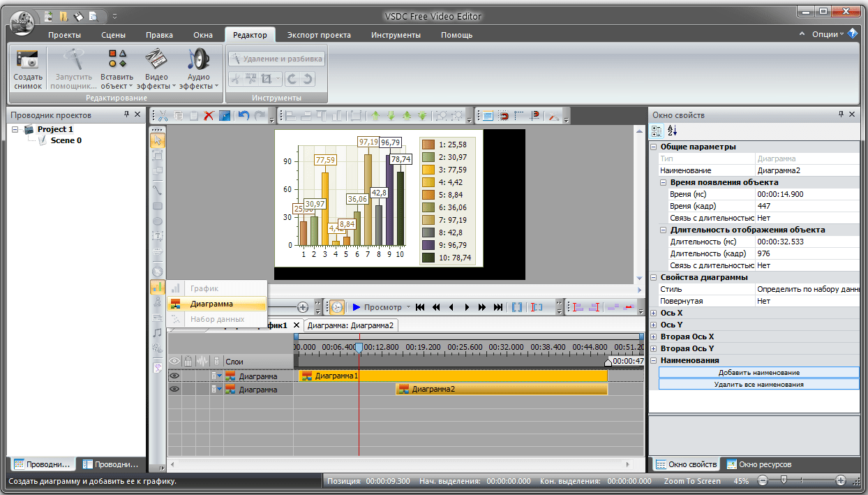This screenshot has height=495, width=868.
Task: Click the blue color fill icon in the toolbar
Action: (224, 116)
